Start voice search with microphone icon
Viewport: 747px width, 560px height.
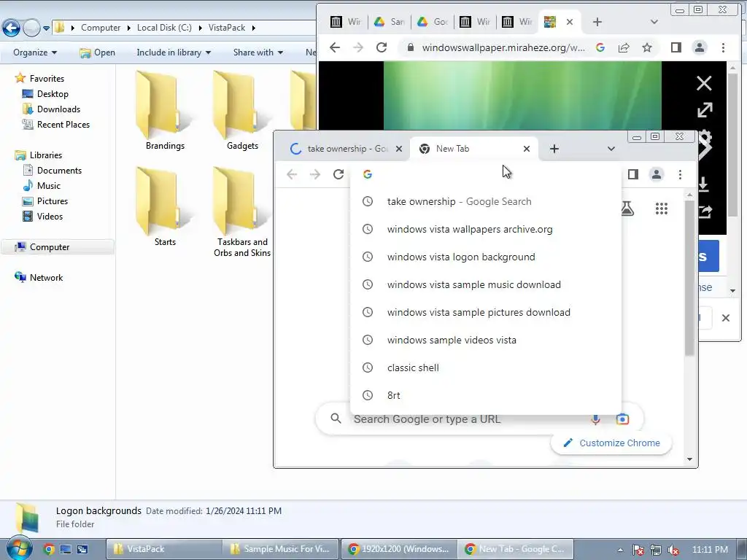(x=595, y=419)
